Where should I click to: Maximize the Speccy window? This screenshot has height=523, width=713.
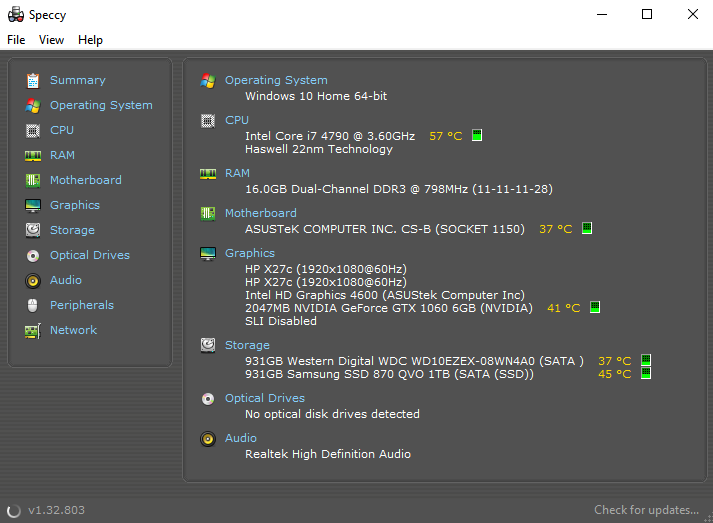(647, 15)
